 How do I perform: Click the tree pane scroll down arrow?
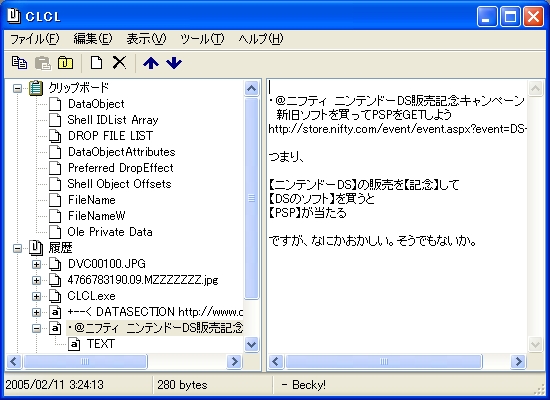point(251,344)
